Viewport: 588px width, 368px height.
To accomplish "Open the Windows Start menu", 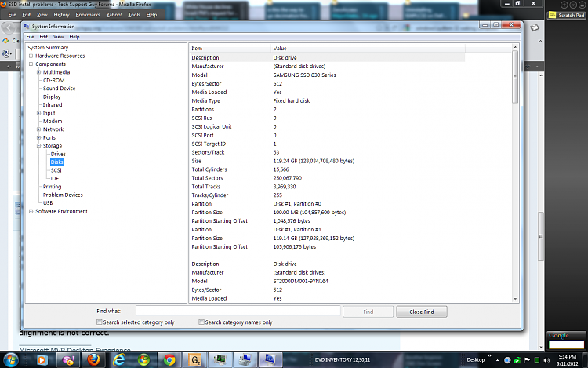I will 10,360.
